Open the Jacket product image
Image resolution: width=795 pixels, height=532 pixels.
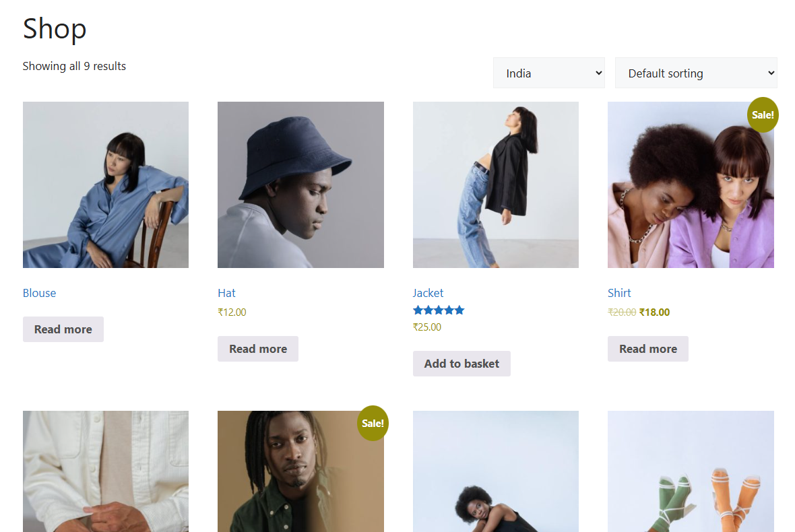tap(495, 185)
